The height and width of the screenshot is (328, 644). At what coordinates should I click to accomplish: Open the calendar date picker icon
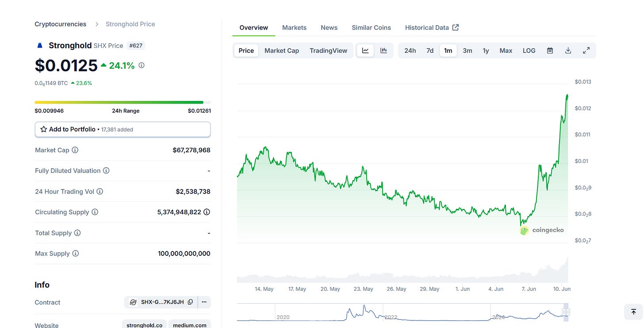550,50
